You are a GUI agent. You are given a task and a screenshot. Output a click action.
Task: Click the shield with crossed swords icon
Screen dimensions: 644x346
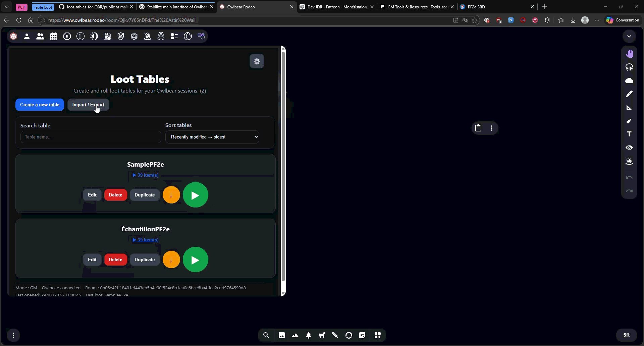tap(121, 36)
